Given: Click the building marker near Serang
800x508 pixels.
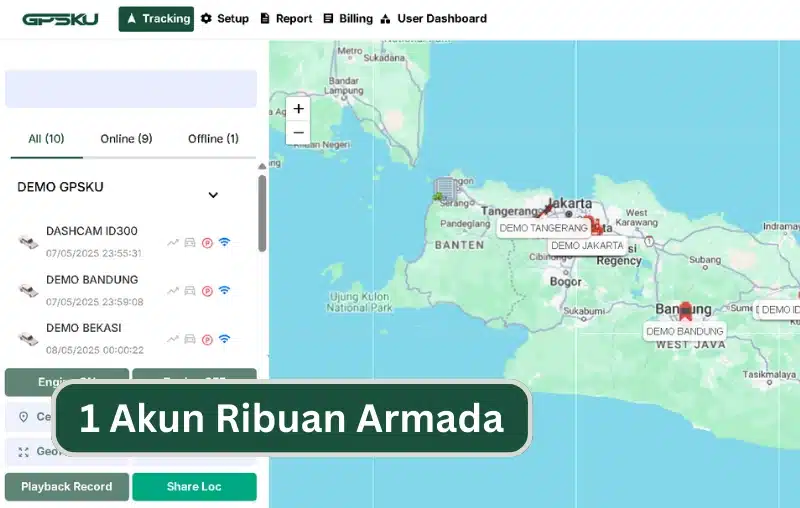Looking at the screenshot, I should click(445, 189).
